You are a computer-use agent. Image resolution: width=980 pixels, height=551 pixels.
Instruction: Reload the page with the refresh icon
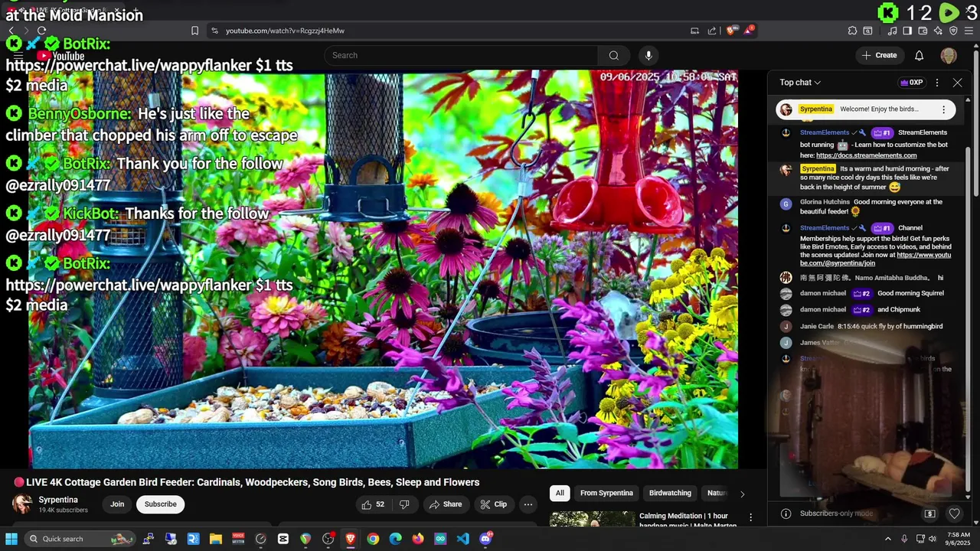(x=41, y=31)
